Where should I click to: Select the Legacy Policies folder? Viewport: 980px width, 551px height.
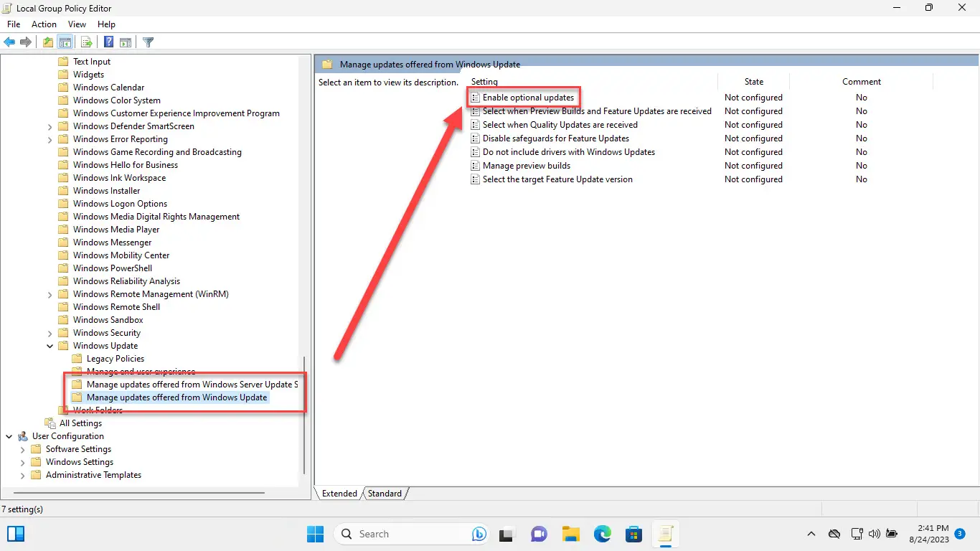pyautogui.click(x=116, y=359)
